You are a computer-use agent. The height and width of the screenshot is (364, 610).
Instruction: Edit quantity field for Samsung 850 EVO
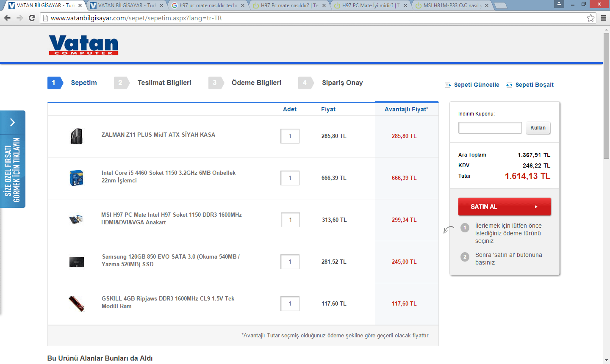tap(290, 262)
